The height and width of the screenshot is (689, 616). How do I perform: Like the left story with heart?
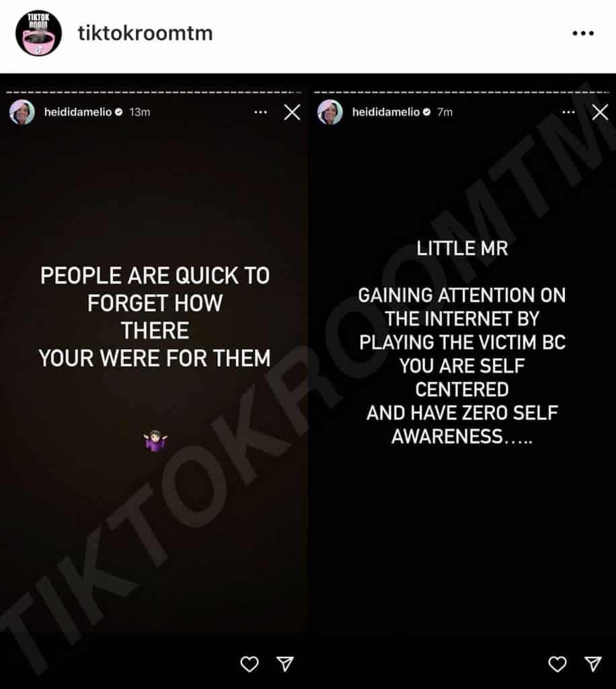(249, 664)
